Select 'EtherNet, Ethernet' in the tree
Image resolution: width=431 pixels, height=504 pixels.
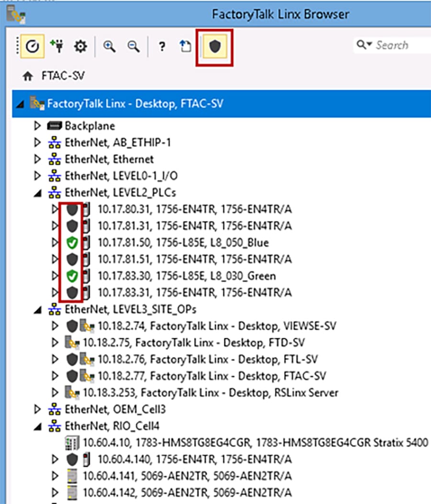[x=109, y=159]
